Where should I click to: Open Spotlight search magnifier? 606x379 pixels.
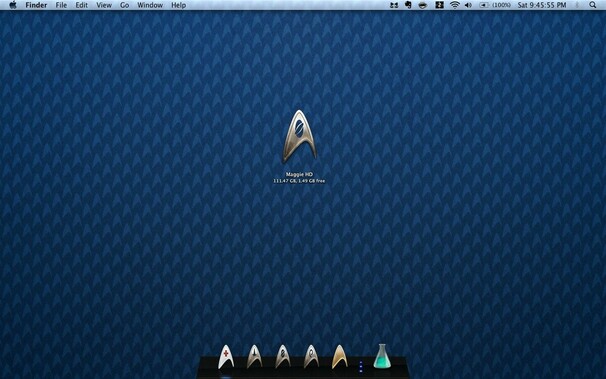pyautogui.click(x=592, y=5)
